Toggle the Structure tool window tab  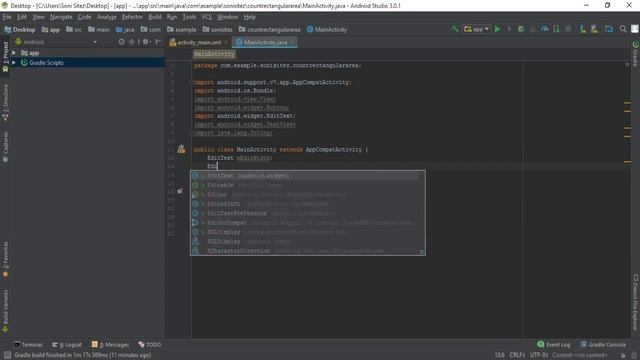[5, 102]
